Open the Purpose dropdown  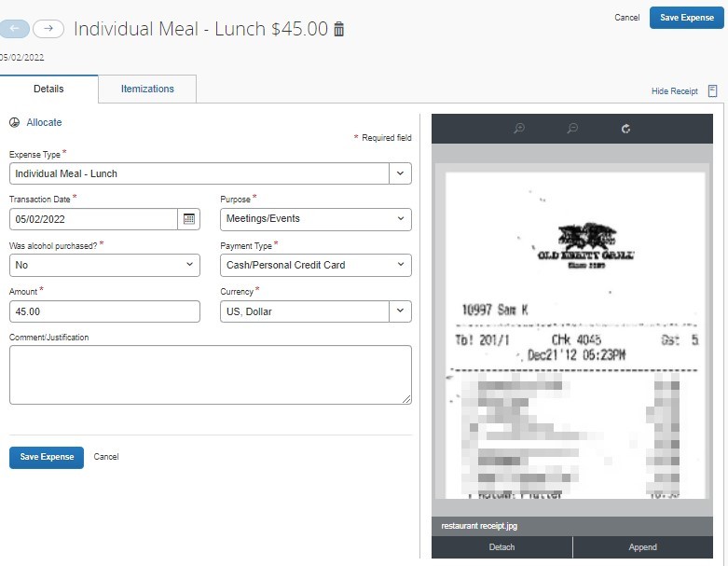[316, 219]
